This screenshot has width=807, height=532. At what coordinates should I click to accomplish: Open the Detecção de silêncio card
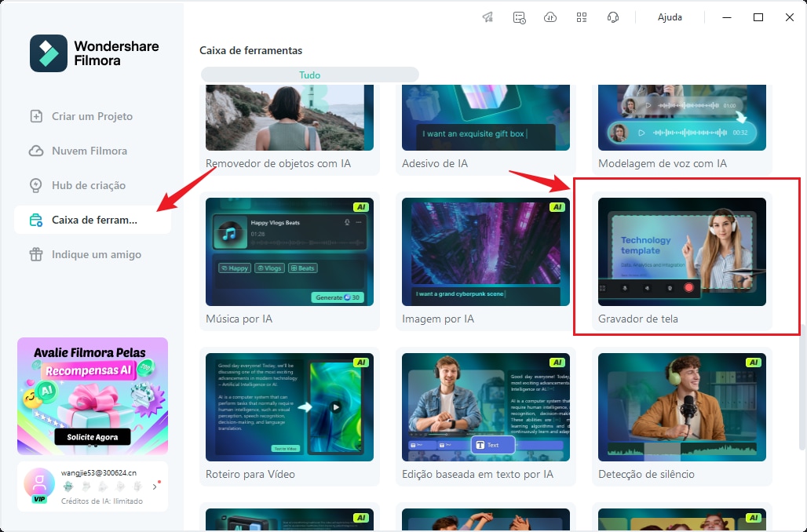click(682, 417)
